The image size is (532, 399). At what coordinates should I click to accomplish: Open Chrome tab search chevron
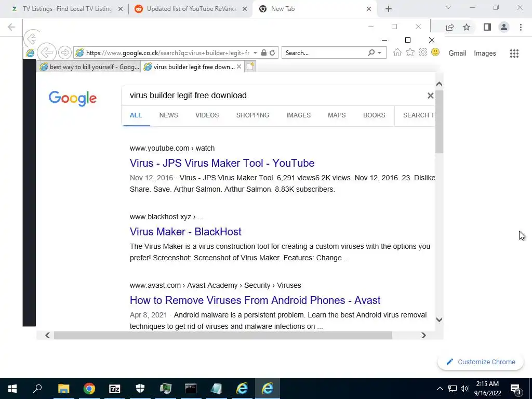pyautogui.click(x=448, y=7)
